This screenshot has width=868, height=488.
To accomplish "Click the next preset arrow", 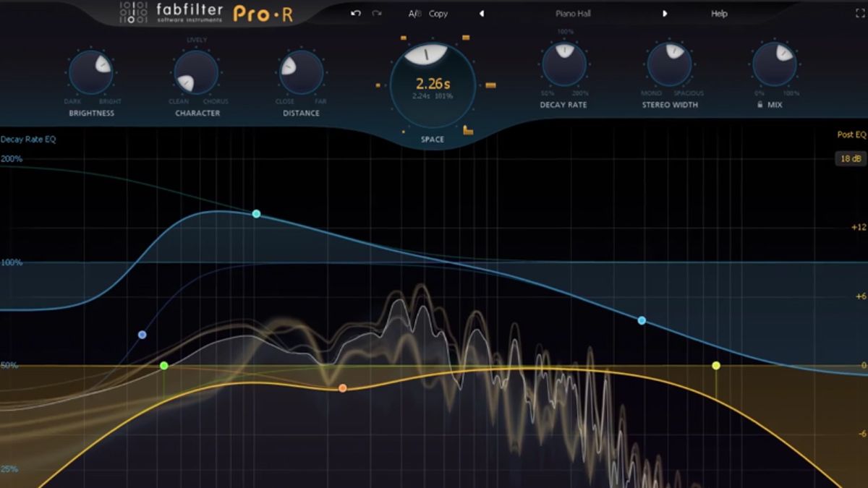I will coord(665,13).
